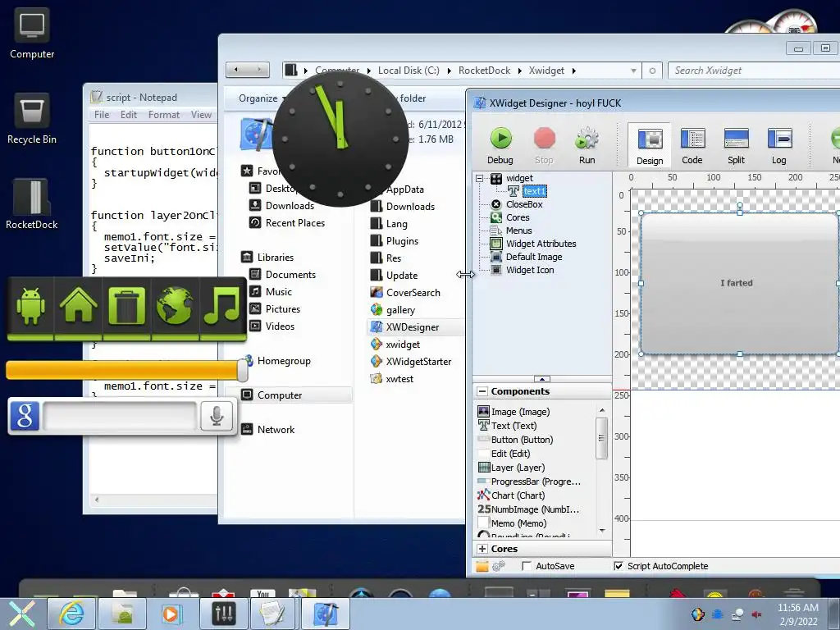Click Local Disk (C:) in the address bar

point(409,71)
